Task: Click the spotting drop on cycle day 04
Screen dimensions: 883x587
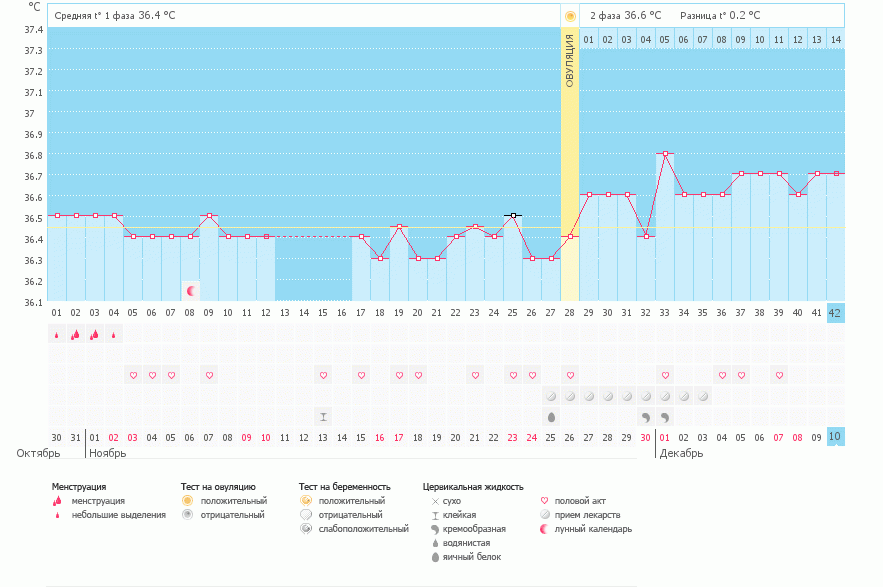Action: (114, 335)
